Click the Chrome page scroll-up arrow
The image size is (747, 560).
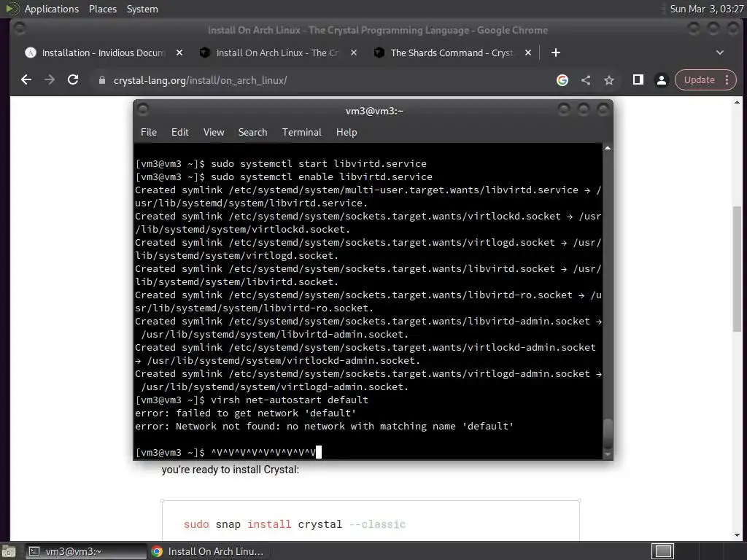[x=737, y=102]
